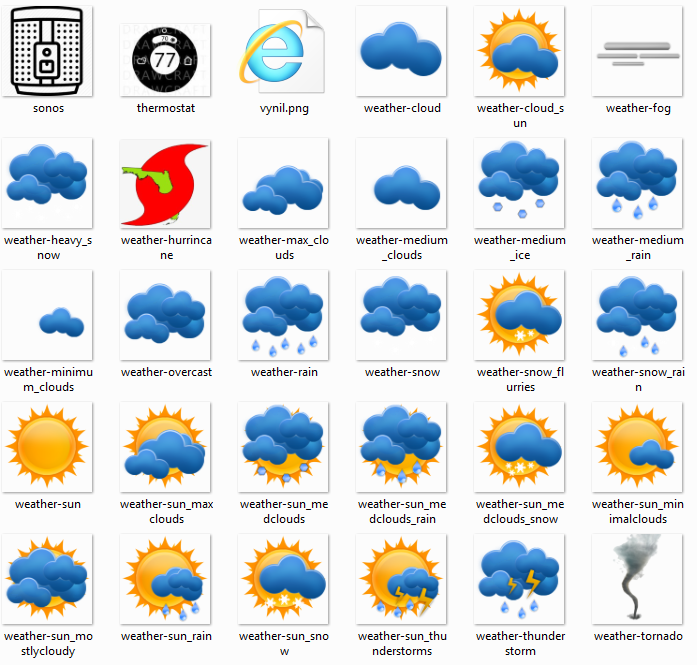Viewport: 697px width, 665px height.
Task: Click the vynil.png Internet Explorer icon
Action: pyautogui.click(x=283, y=51)
